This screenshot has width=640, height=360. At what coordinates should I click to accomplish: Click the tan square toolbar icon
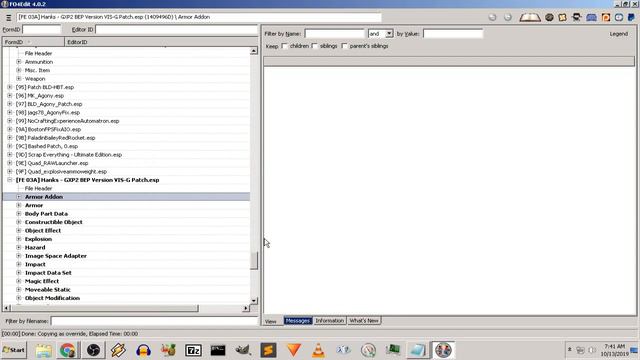562,17
